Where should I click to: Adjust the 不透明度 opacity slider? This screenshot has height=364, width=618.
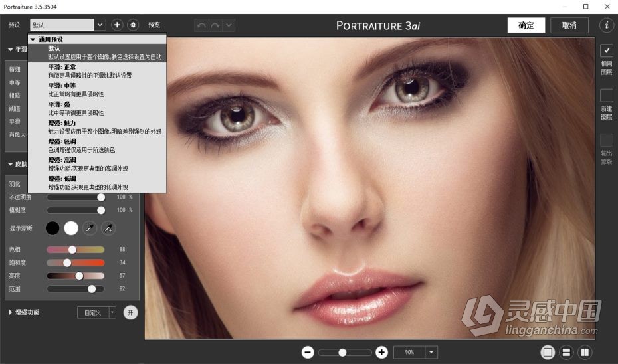click(76, 197)
